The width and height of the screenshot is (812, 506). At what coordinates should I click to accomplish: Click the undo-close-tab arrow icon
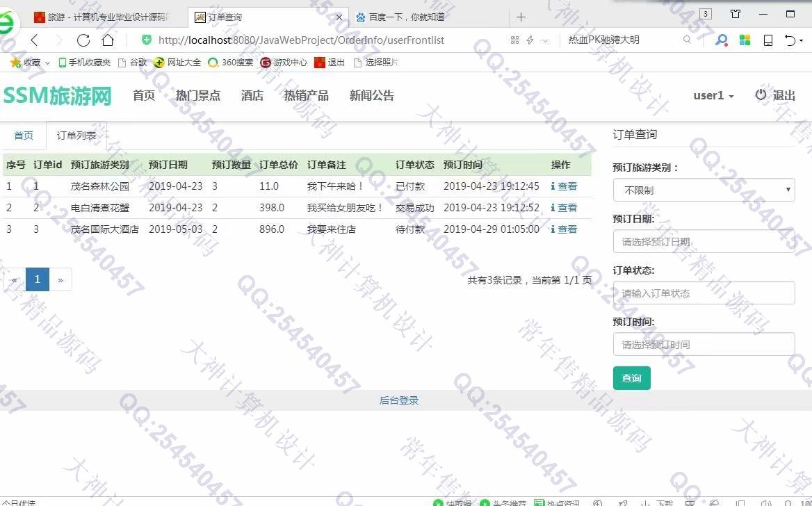[790, 40]
